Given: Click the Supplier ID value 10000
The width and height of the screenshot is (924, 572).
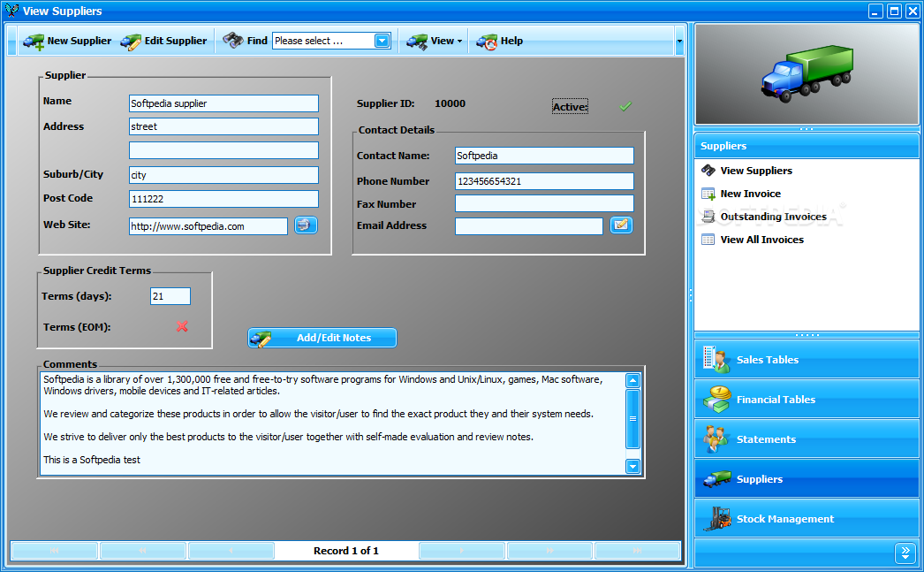Looking at the screenshot, I should coord(451,103).
